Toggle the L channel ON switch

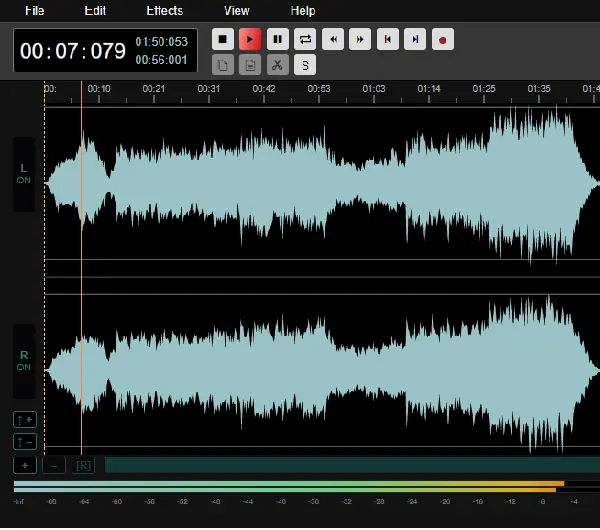(x=24, y=174)
